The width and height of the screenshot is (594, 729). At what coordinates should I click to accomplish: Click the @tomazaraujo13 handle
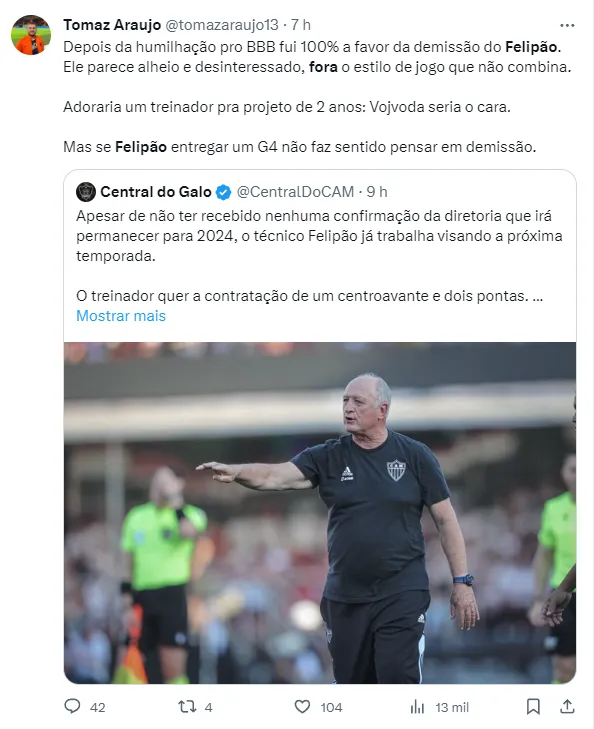[x=222, y=25]
